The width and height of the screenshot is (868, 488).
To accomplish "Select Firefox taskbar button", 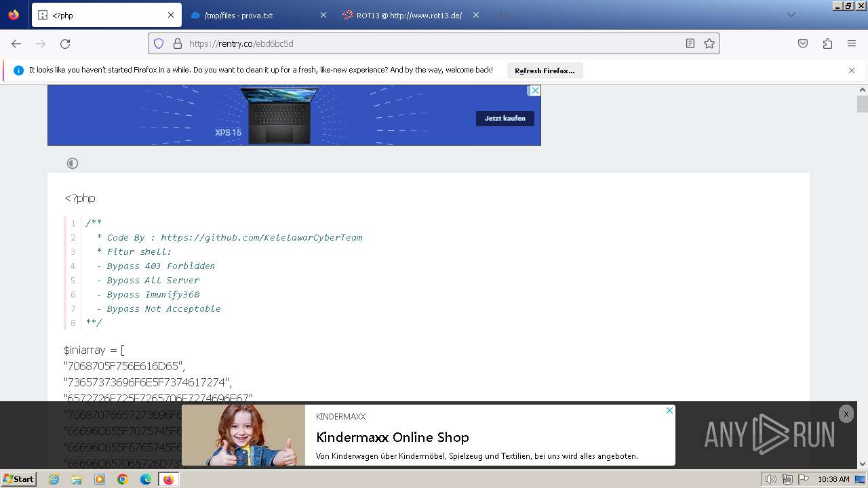I will click(169, 479).
